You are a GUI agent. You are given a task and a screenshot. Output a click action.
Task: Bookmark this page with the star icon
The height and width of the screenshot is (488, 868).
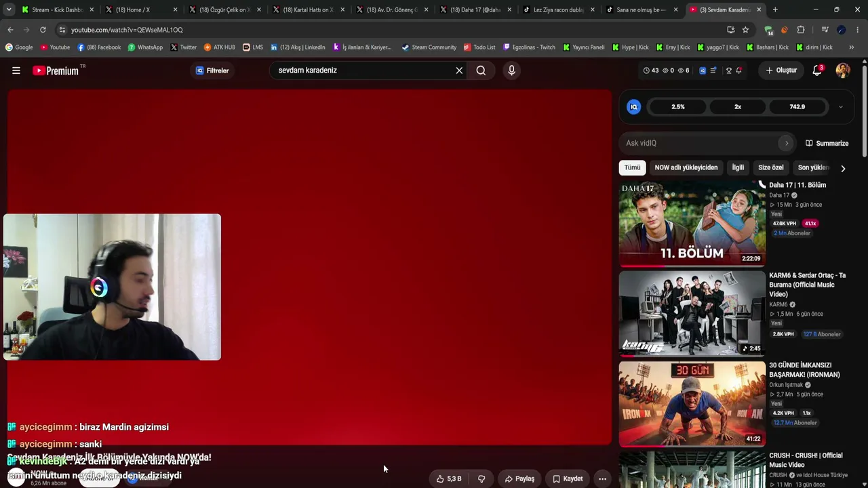[x=745, y=30]
